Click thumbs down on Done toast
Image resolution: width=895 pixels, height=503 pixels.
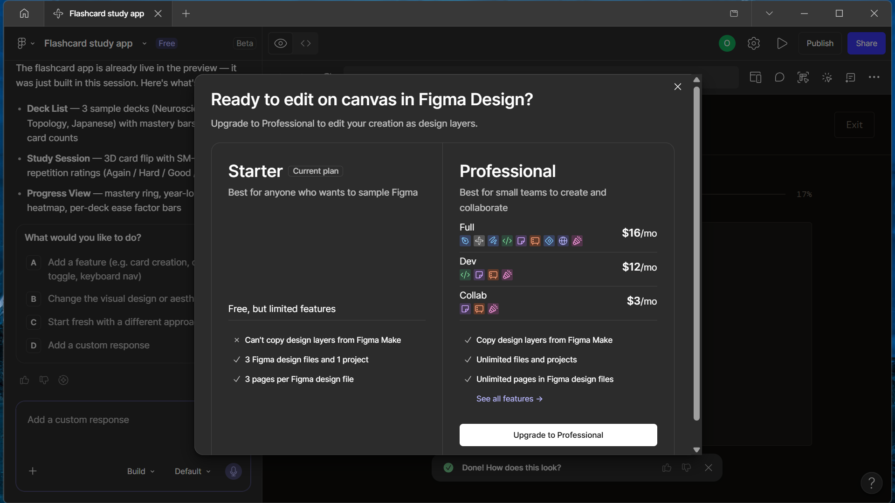[x=686, y=468]
